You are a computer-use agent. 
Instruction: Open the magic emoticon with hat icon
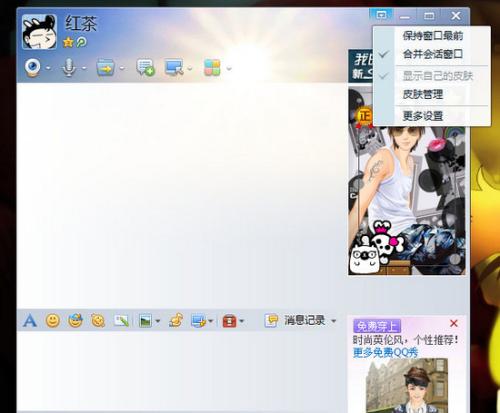coord(75,321)
